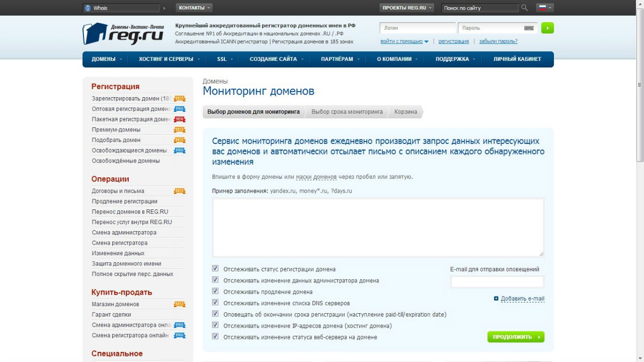The image size is (644, 362).
Task: Open the language flag dropdown
Action: point(545,8)
